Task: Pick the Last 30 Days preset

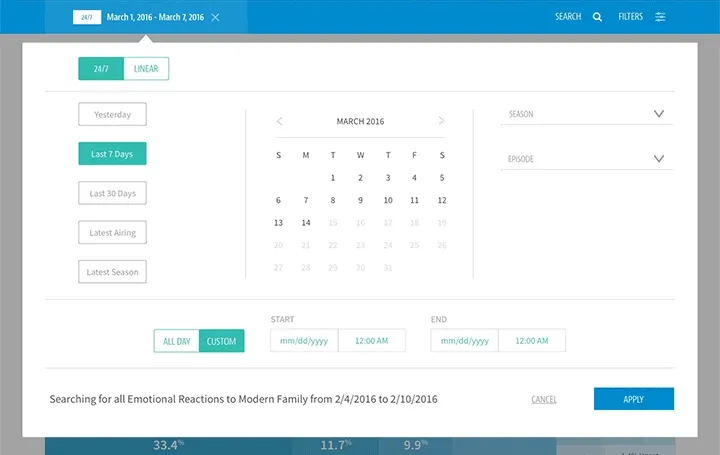Action: 112,193
